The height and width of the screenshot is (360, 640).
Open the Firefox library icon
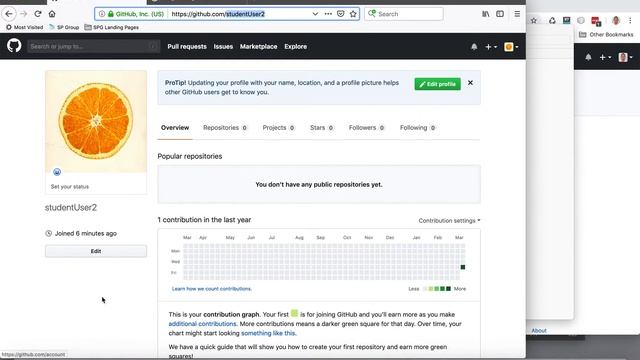[486, 14]
